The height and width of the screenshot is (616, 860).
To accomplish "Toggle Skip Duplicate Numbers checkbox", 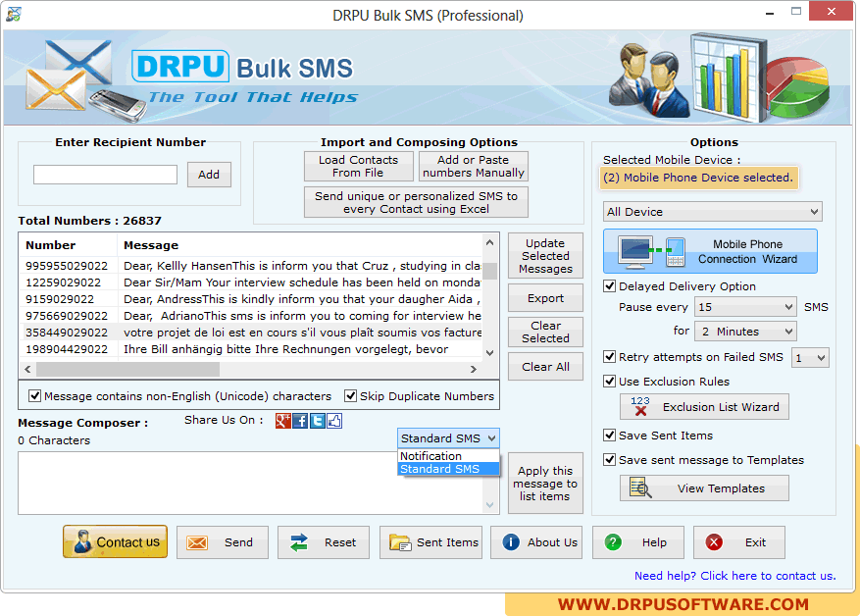I will pos(350,396).
